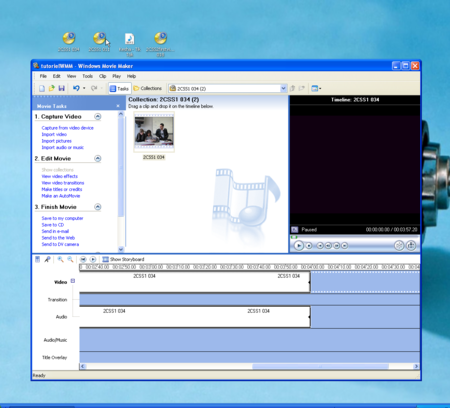This screenshot has height=408, width=450.
Task: Open a project with the folder icon
Action: 51,88
